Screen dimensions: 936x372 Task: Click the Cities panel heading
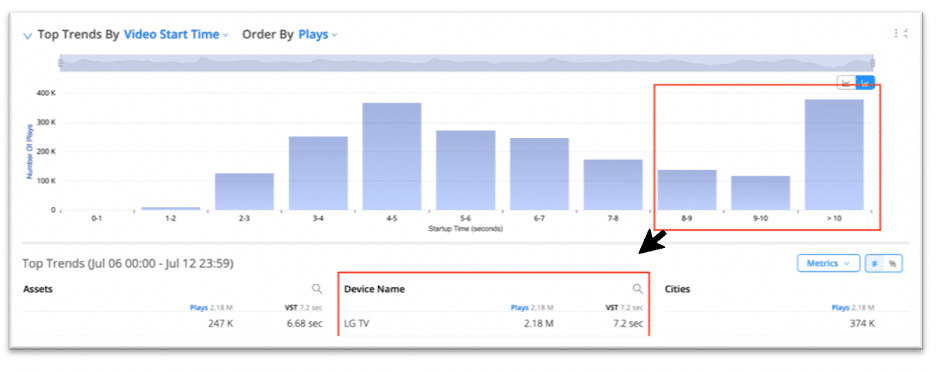coord(678,289)
